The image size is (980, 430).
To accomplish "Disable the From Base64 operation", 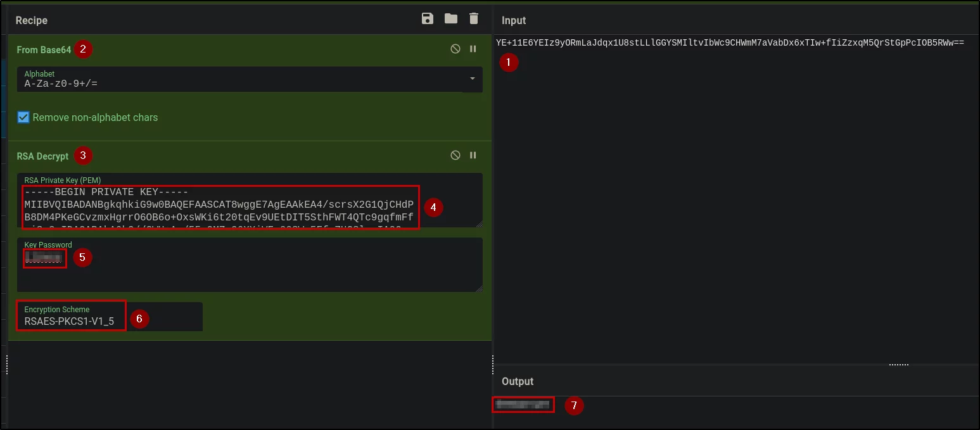I will (x=455, y=49).
